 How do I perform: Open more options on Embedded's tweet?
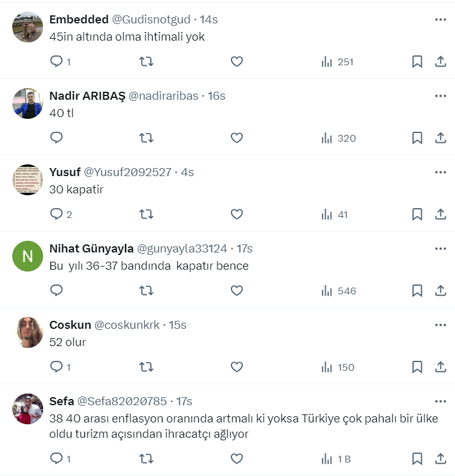point(440,20)
